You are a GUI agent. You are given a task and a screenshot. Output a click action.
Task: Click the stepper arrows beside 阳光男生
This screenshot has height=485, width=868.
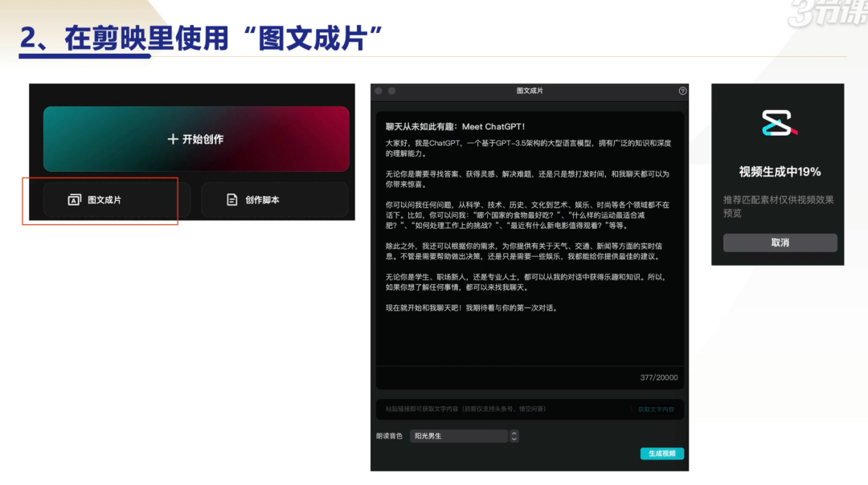514,436
